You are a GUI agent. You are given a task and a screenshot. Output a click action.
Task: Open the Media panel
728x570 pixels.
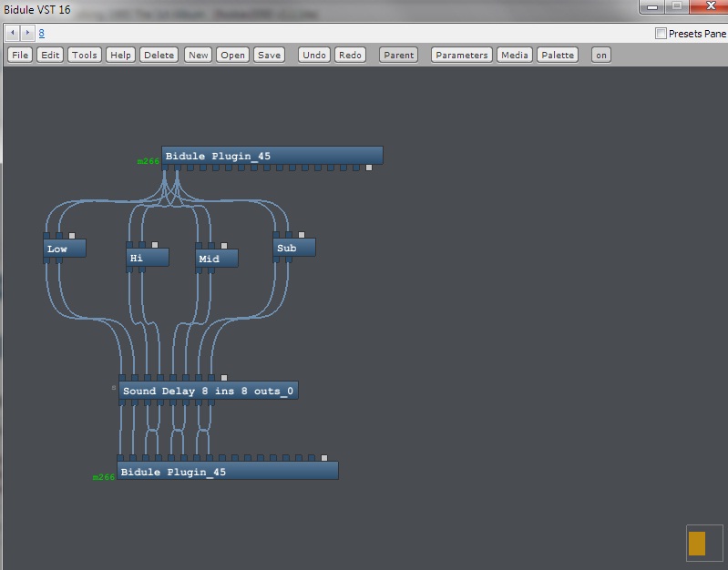(515, 55)
